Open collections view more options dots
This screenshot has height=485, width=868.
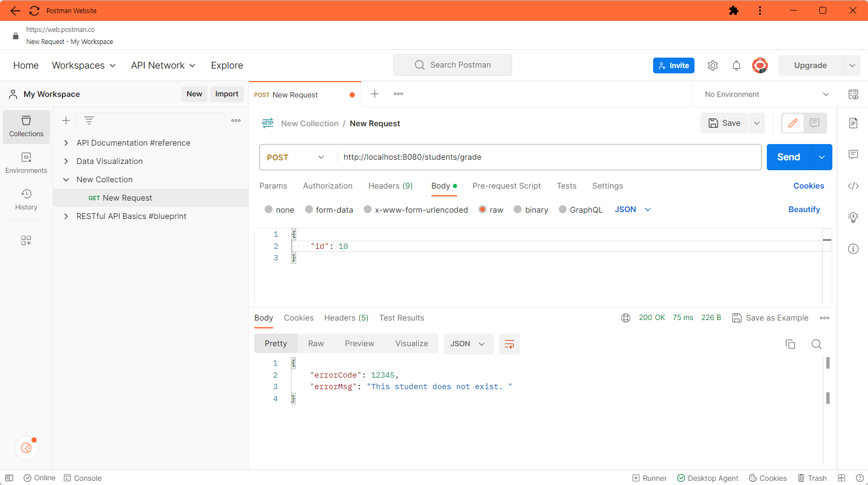pyautogui.click(x=236, y=120)
